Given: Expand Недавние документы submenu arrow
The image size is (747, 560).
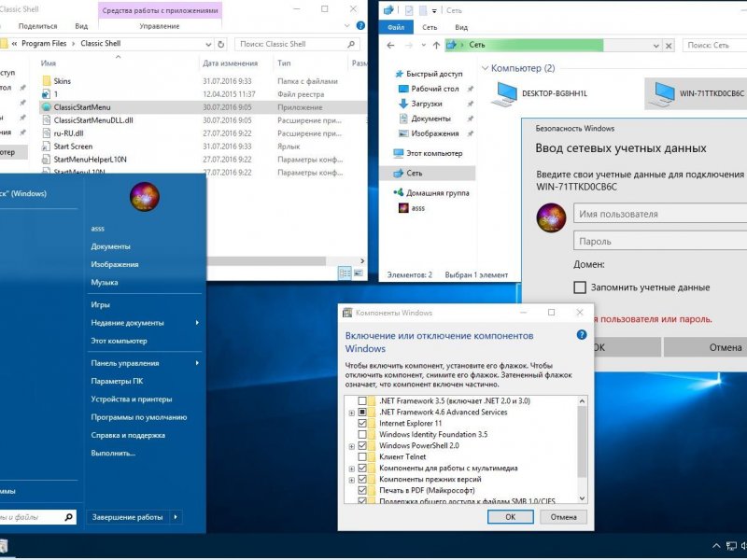Looking at the screenshot, I should click(197, 322).
